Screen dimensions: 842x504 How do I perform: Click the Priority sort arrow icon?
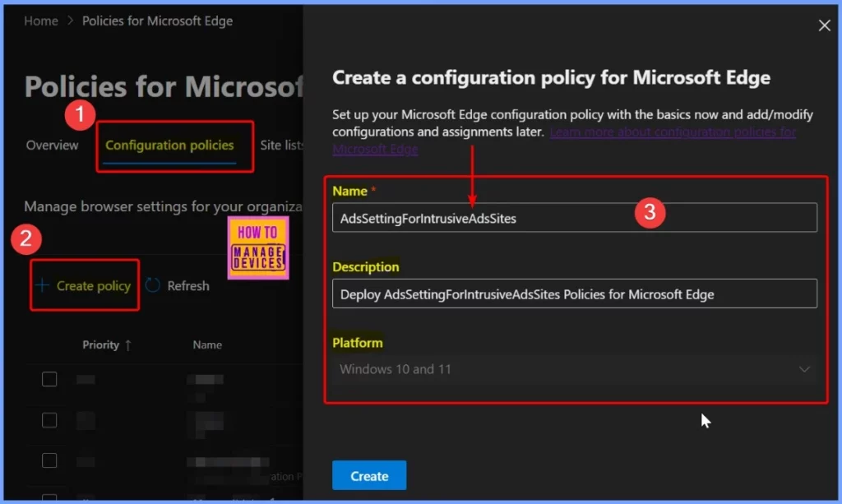tap(127, 345)
